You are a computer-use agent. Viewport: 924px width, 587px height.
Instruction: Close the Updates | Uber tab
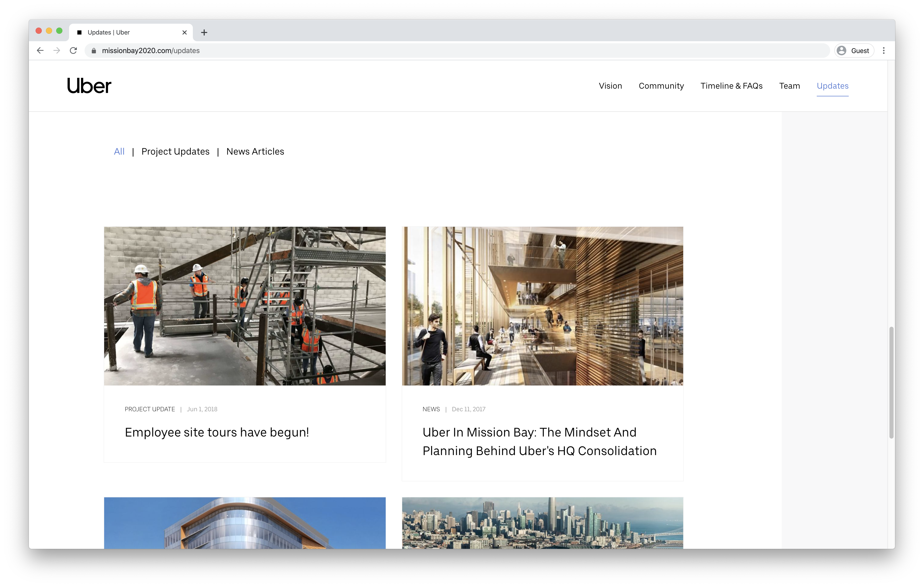(x=185, y=32)
